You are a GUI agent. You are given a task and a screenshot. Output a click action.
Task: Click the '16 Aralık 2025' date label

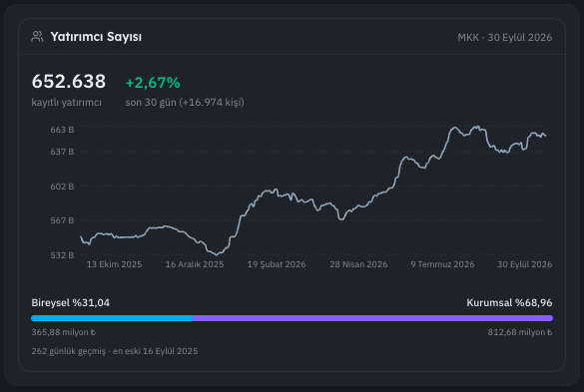pos(195,264)
